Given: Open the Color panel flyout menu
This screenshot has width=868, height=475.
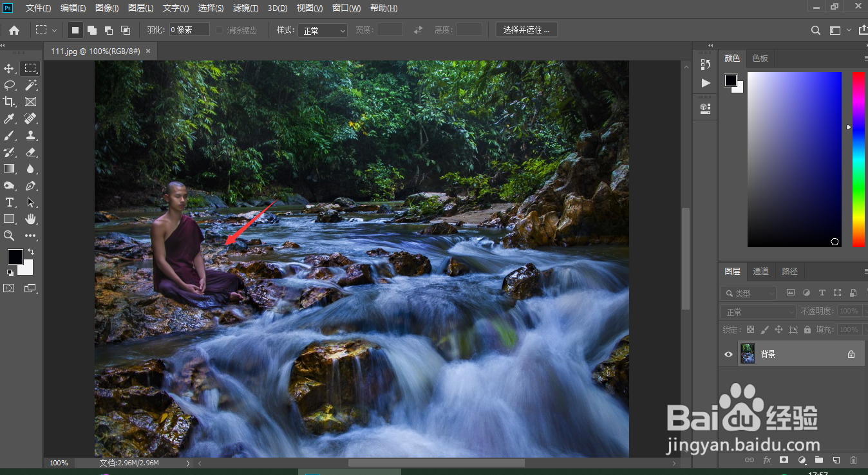Looking at the screenshot, I should 865,58.
